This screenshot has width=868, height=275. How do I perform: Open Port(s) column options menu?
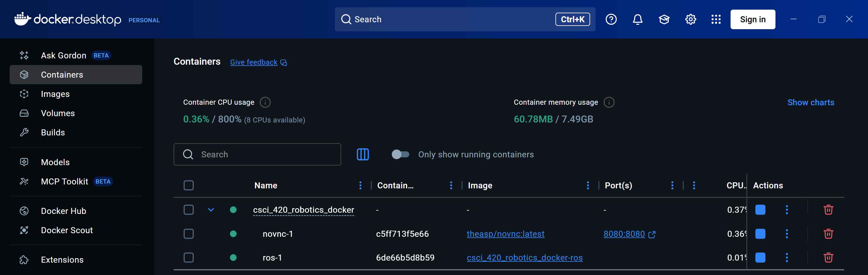coord(672,185)
